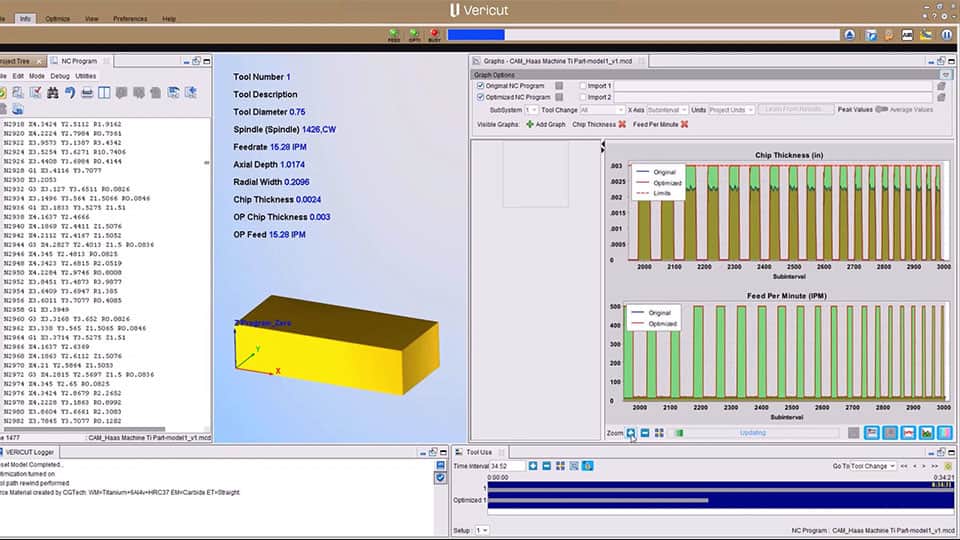Image resolution: width=960 pixels, height=540 pixels.
Task: Remove the Chip Thickness graph with red X
Action: [622, 124]
